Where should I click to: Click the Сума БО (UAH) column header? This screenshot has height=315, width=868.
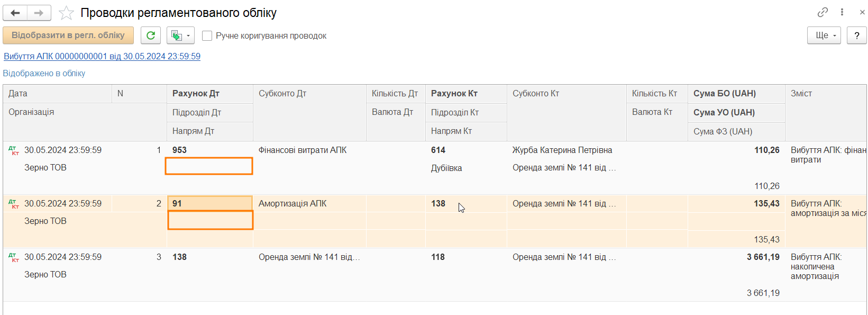click(725, 94)
